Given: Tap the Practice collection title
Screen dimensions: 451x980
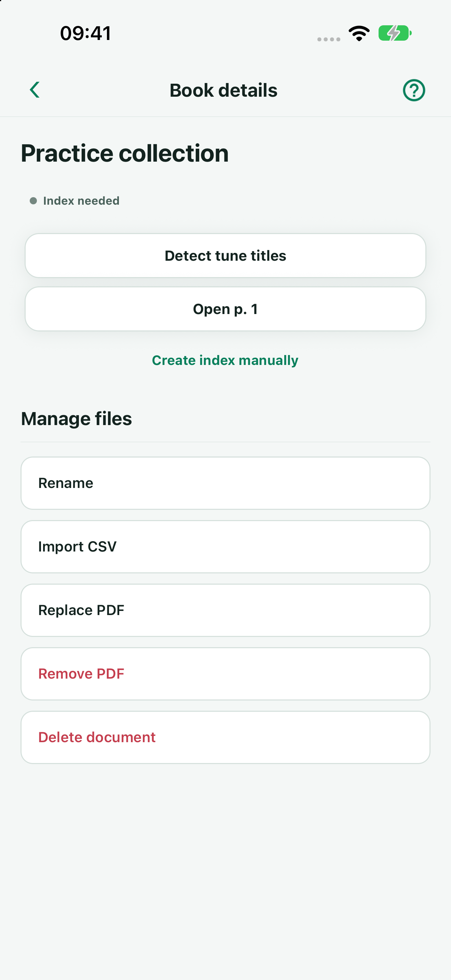Looking at the screenshot, I should (125, 153).
